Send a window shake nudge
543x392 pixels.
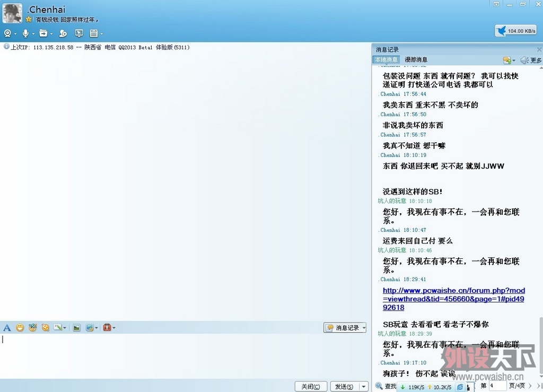46,328
